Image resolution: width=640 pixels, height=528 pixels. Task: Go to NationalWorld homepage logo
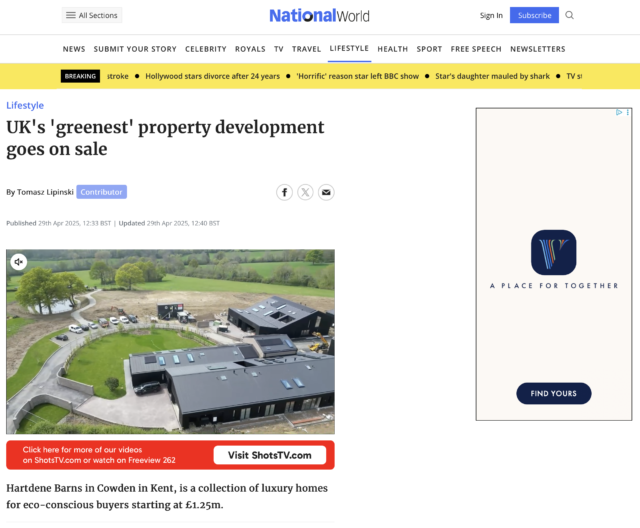[319, 15]
